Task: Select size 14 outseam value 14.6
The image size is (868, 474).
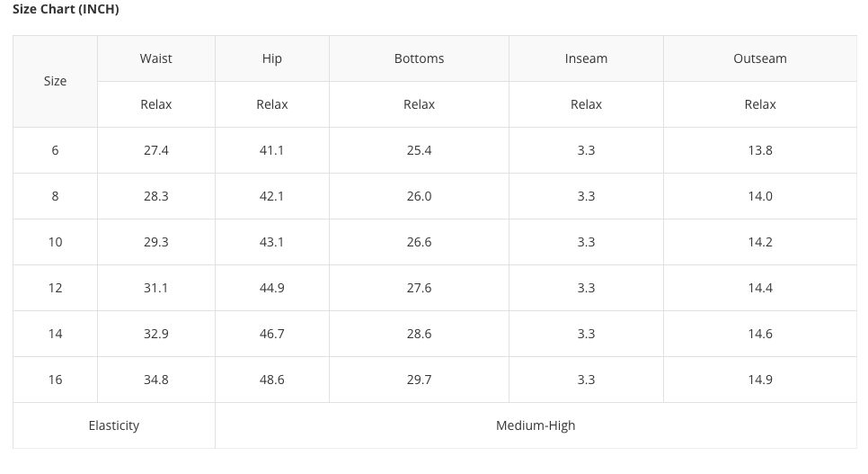Action: pos(760,334)
